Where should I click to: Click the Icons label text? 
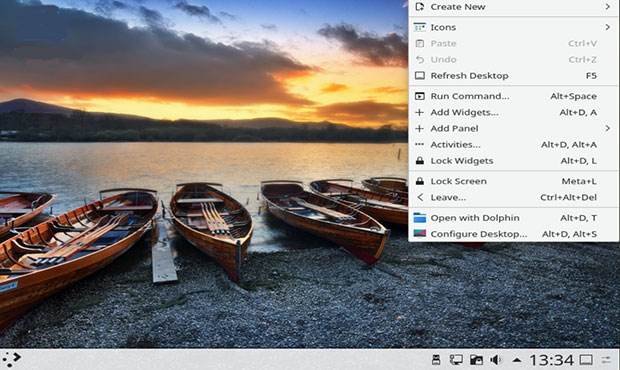443,27
